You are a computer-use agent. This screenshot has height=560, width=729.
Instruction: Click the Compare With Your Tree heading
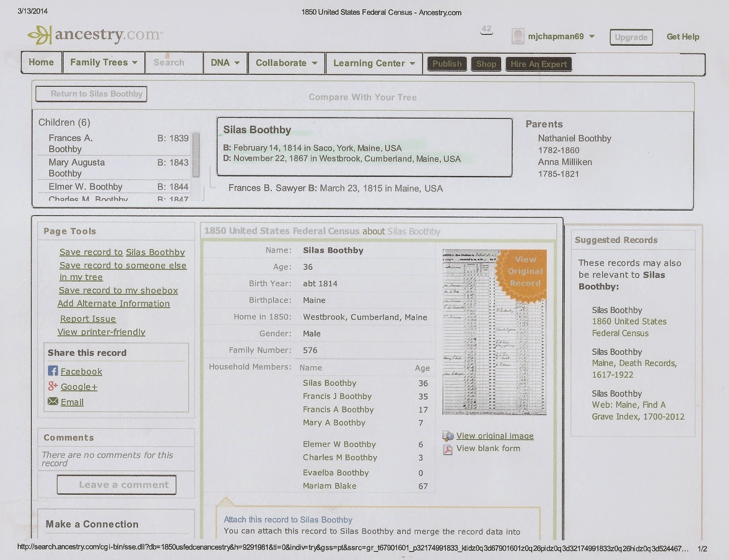pos(363,97)
